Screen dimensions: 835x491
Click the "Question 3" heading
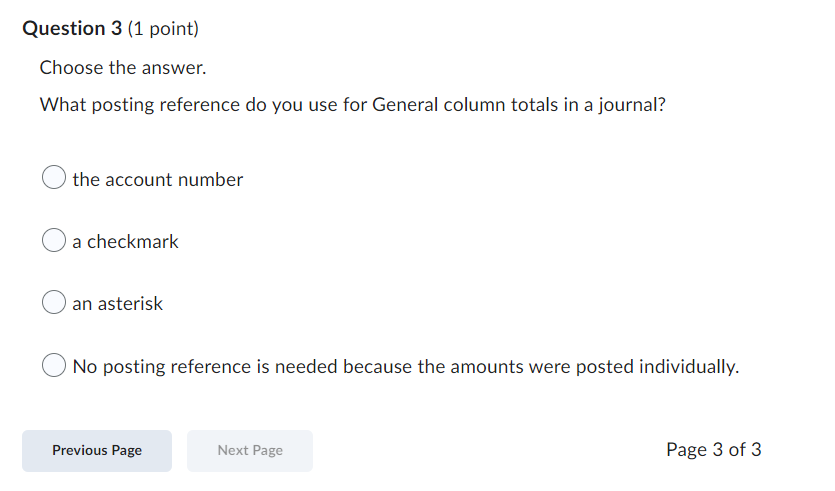tap(72, 29)
